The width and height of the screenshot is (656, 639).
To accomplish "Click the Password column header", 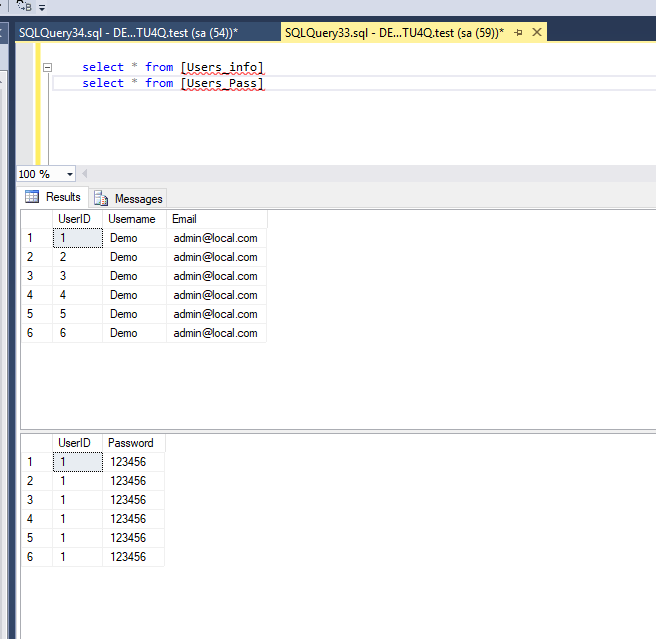I will [x=132, y=443].
